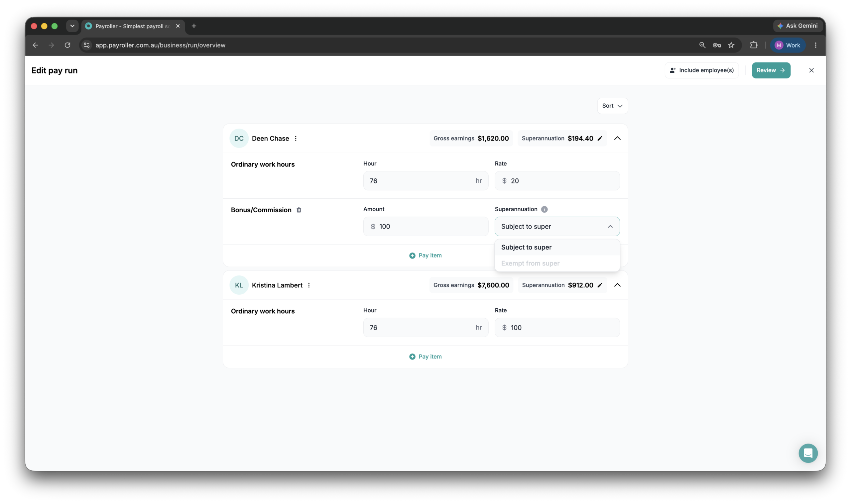This screenshot has width=851, height=504.
Task: Edit Deen Chase's superannuation with pencil icon
Action: pos(600,138)
